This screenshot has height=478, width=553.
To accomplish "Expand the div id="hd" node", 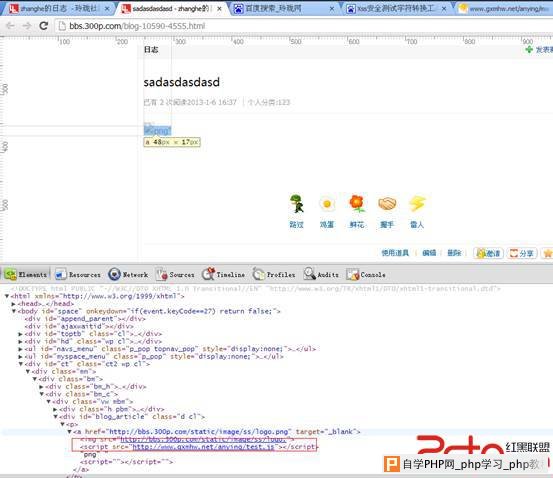I will tap(20, 341).
